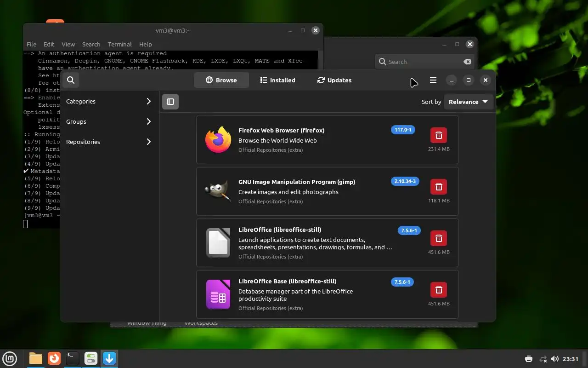Image resolution: width=588 pixels, height=368 pixels.
Task: Clear the background window's search field
Action: point(467,62)
